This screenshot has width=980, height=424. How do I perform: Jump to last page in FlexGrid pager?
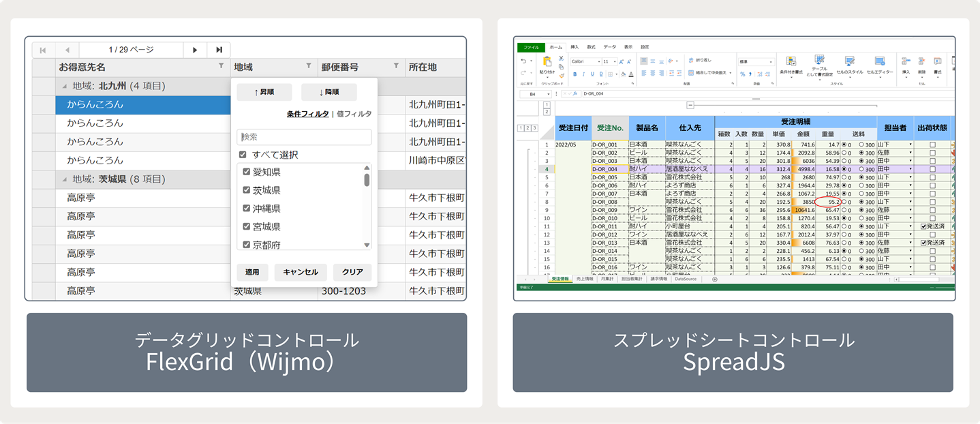219,50
